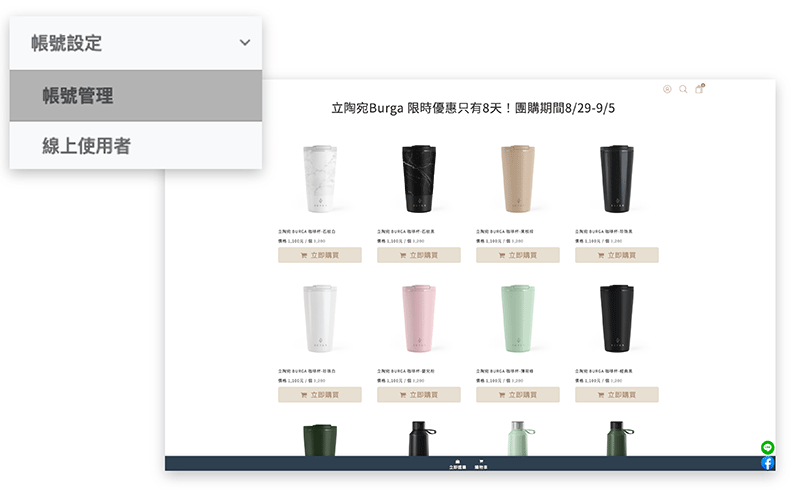Click the search magnifier icon
The image size is (800, 496).
(x=683, y=89)
